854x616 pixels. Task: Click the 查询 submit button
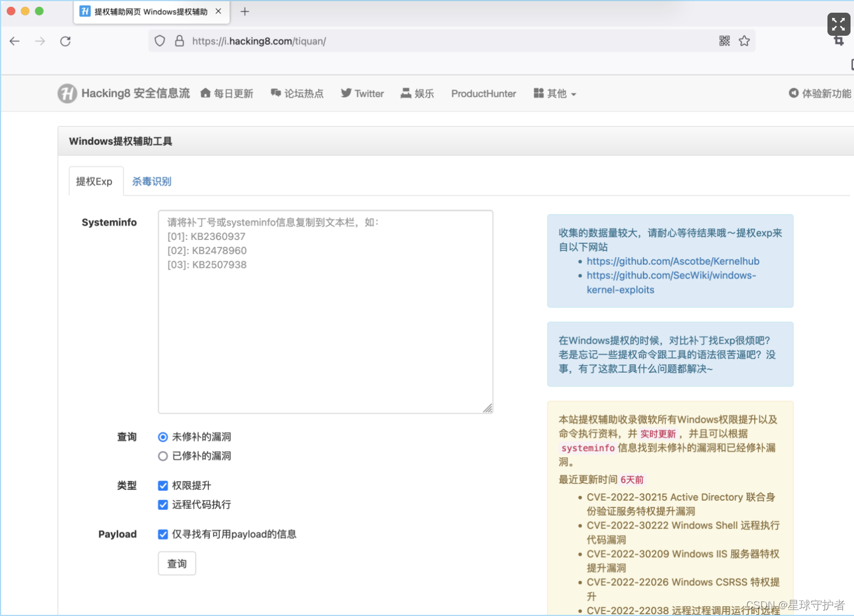[x=177, y=564]
